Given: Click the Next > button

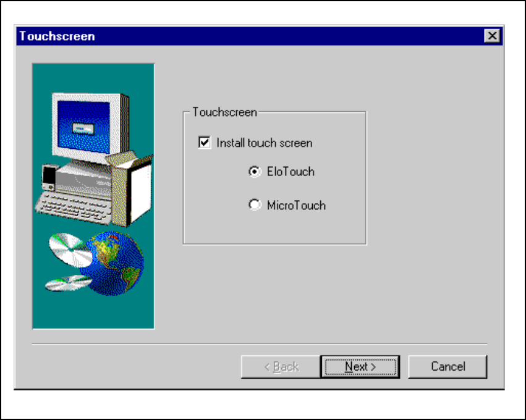Looking at the screenshot, I should 360,367.
